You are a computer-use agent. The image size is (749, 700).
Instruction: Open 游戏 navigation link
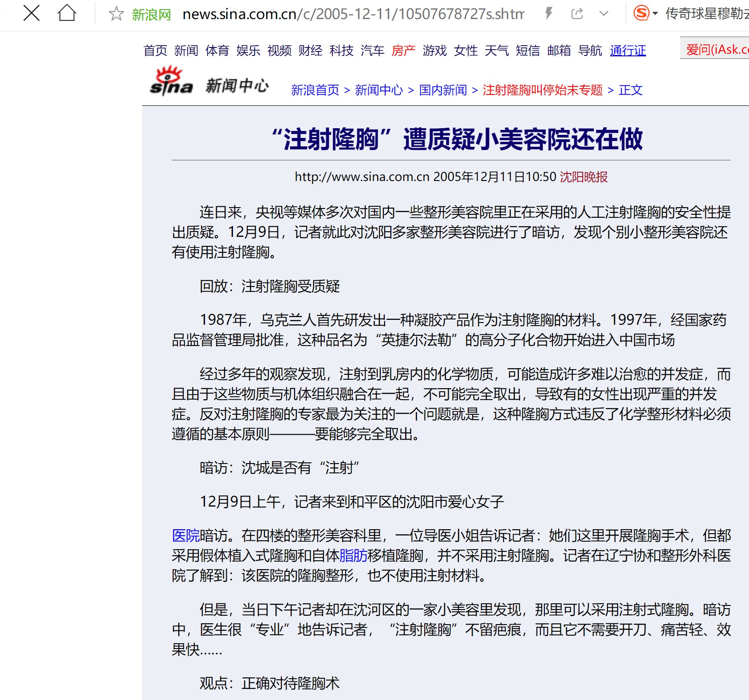pyautogui.click(x=435, y=51)
